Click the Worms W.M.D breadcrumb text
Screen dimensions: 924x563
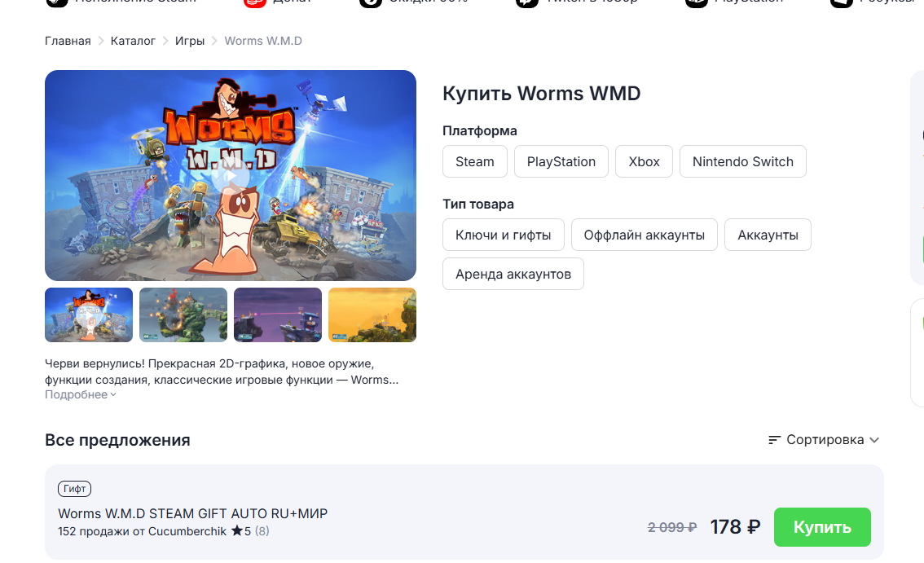pyautogui.click(x=263, y=41)
